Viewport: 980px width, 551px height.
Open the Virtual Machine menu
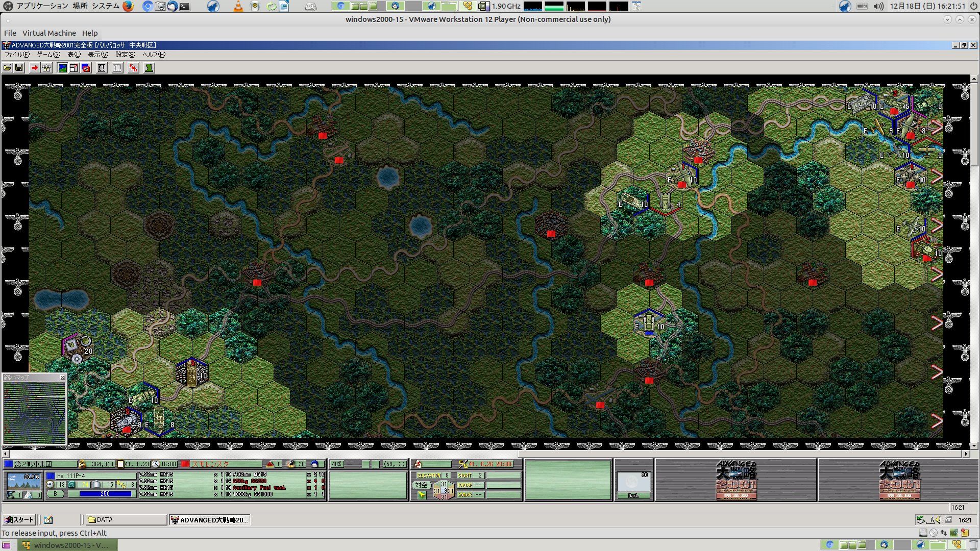click(49, 33)
